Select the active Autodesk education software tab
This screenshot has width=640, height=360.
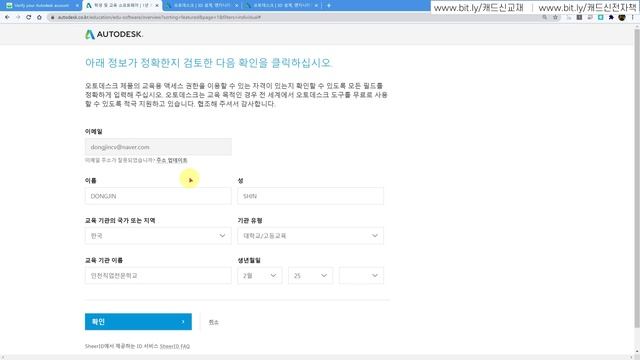coord(122,6)
